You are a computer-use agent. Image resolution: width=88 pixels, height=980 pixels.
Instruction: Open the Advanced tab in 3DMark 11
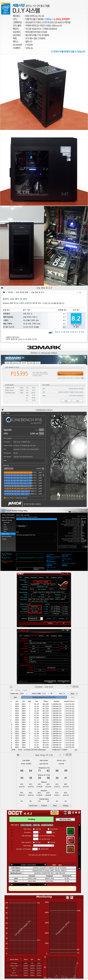point(16,363)
